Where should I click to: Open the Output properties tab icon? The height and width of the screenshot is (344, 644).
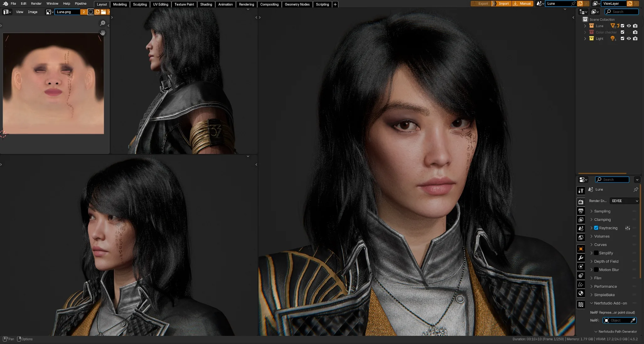click(x=581, y=211)
